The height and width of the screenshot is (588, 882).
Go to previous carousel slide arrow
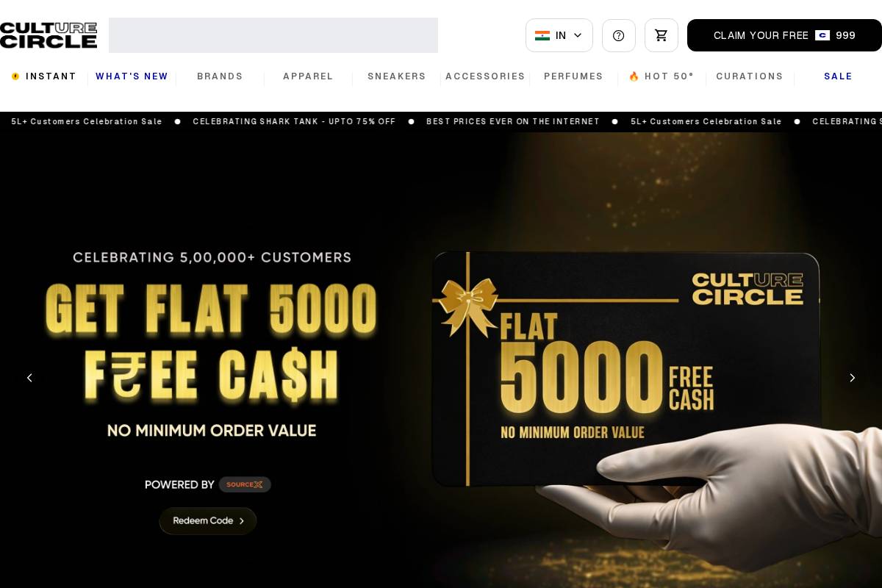tap(29, 378)
